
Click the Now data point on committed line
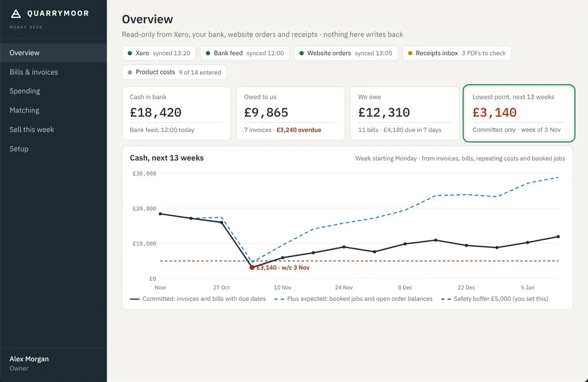[160, 214]
